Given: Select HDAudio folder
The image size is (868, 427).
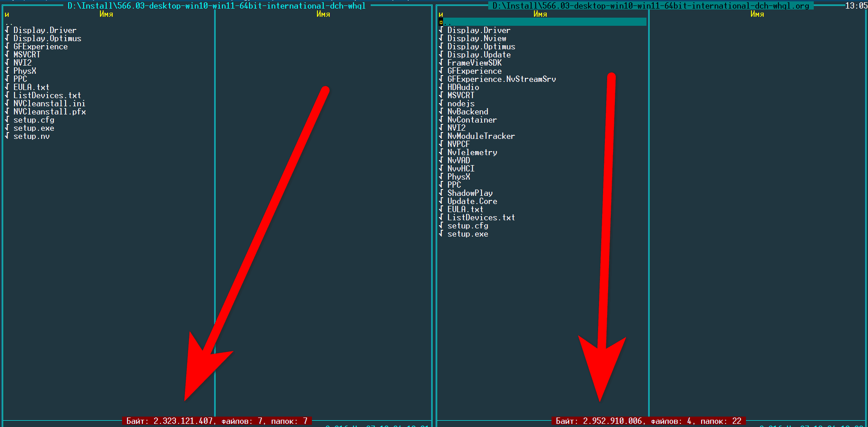Looking at the screenshot, I should point(463,87).
